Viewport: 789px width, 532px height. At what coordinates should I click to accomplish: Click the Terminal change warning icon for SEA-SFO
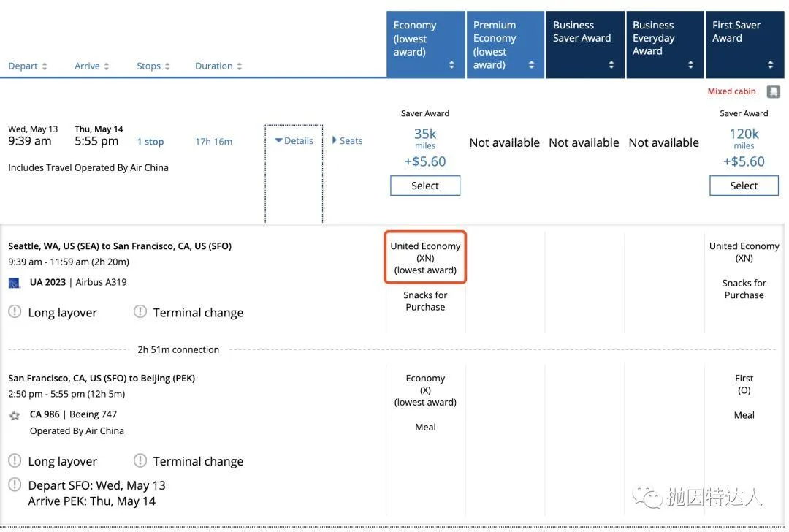(140, 311)
